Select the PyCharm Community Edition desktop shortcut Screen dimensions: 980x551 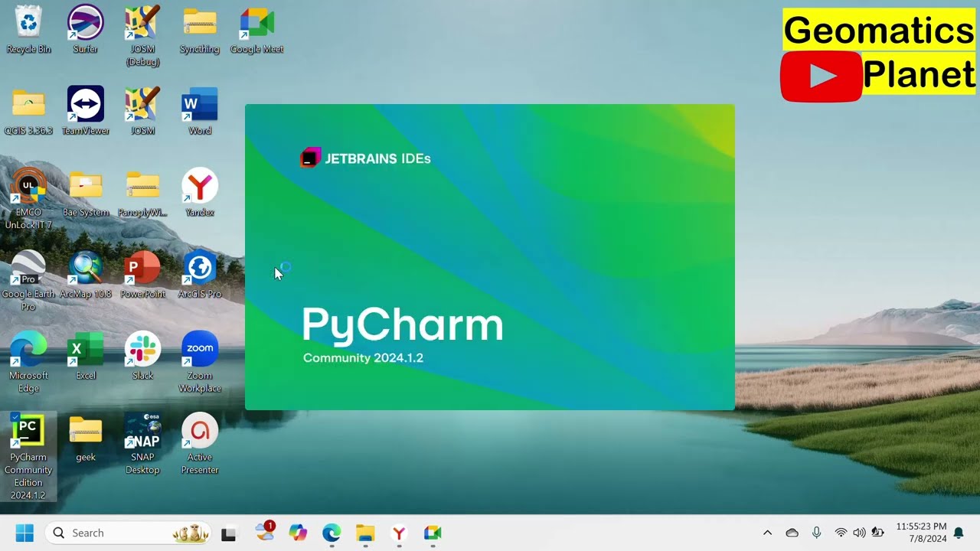tap(28, 457)
